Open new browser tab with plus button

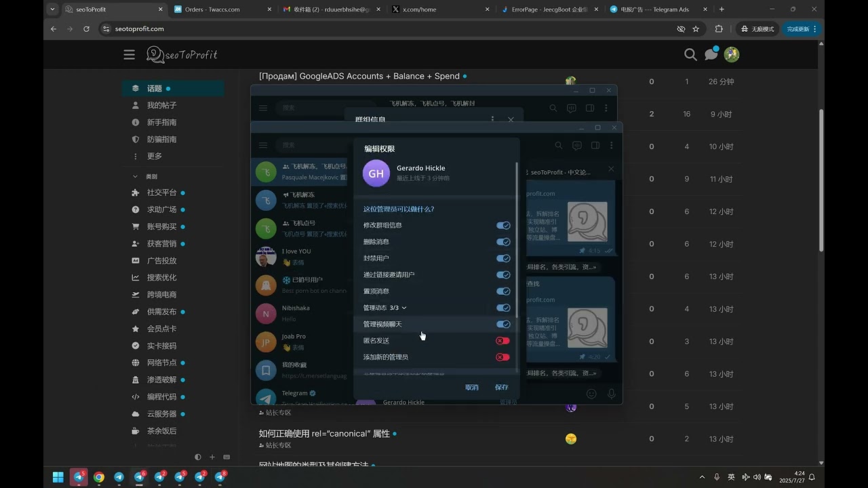pyautogui.click(x=722, y=9)
